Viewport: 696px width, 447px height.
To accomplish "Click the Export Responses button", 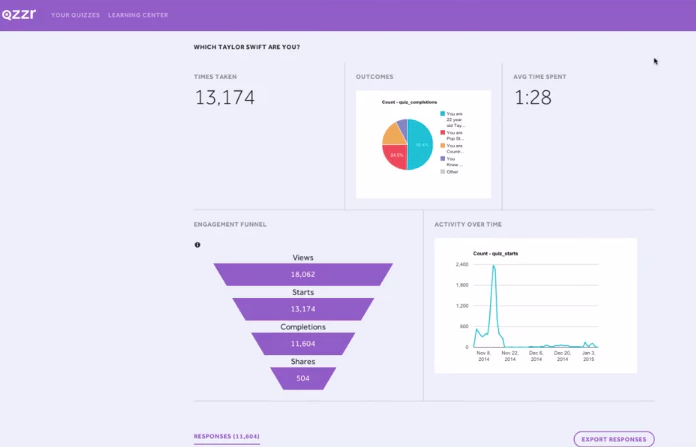I will pos(614,439).
